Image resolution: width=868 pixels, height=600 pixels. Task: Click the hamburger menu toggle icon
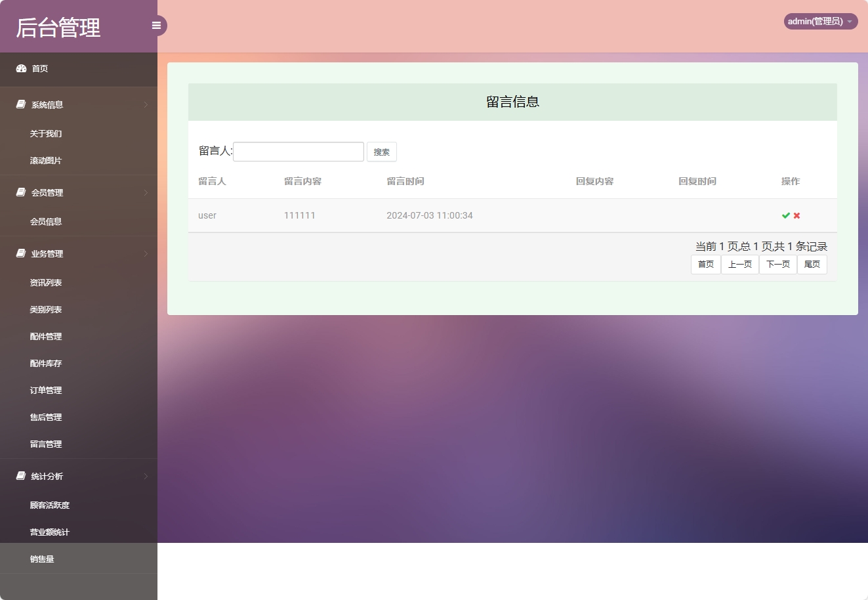click(156, 25)
